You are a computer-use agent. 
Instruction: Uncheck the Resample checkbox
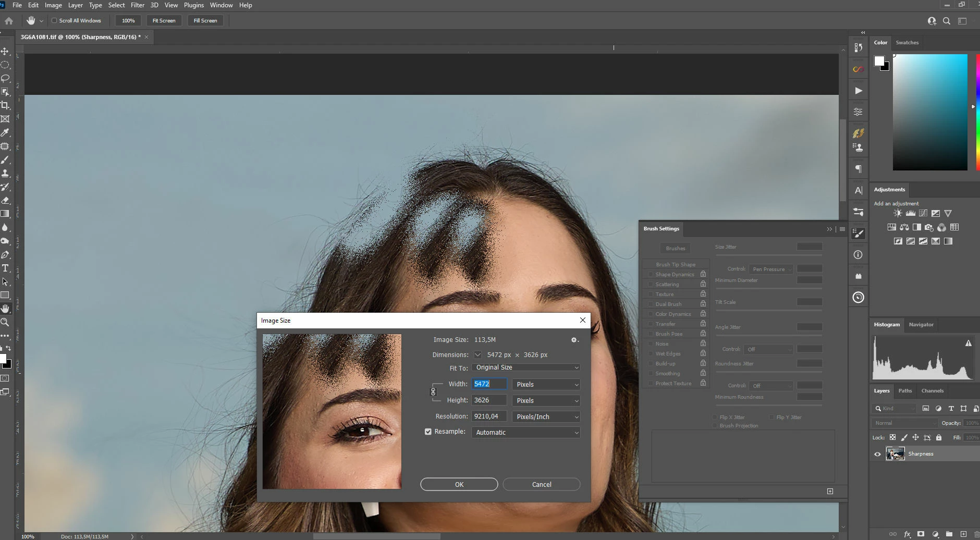click(428, 432)
